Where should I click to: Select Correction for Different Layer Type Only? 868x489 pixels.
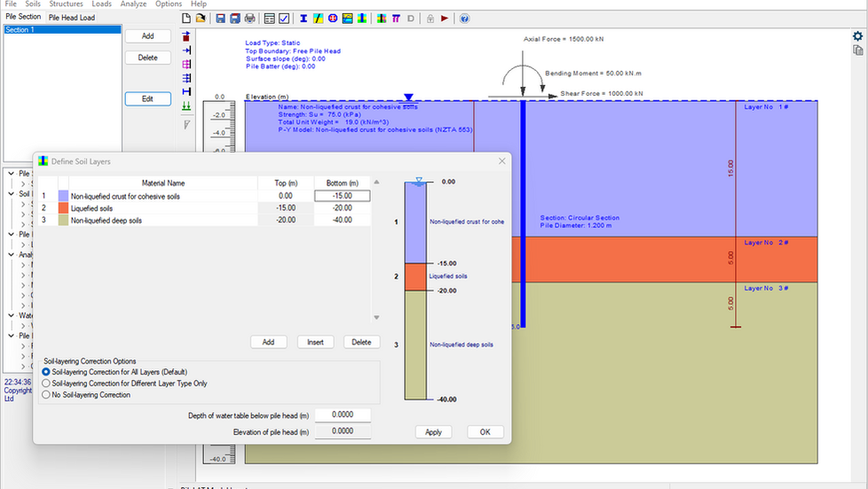click(46, 383)
